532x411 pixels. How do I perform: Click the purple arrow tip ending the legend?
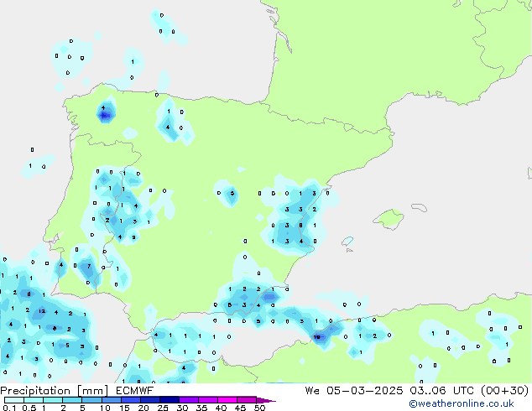[266, 400]
